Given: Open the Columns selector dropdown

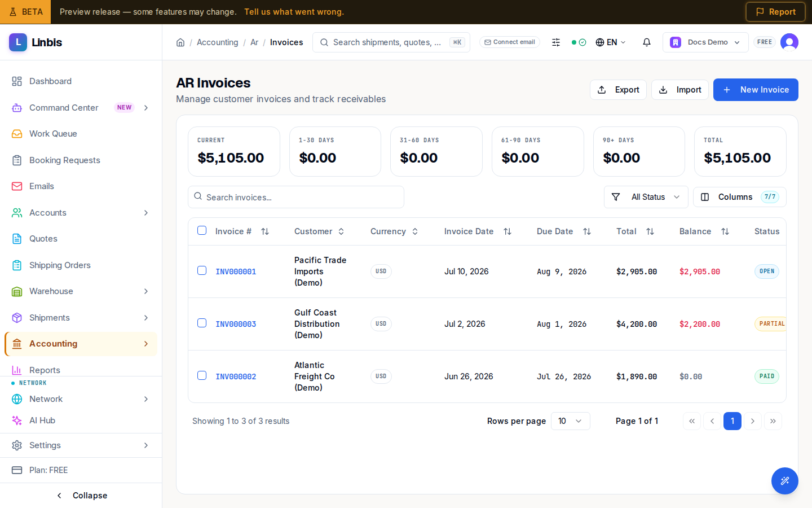Looking at the screenshot, I should tap(740, 197).
